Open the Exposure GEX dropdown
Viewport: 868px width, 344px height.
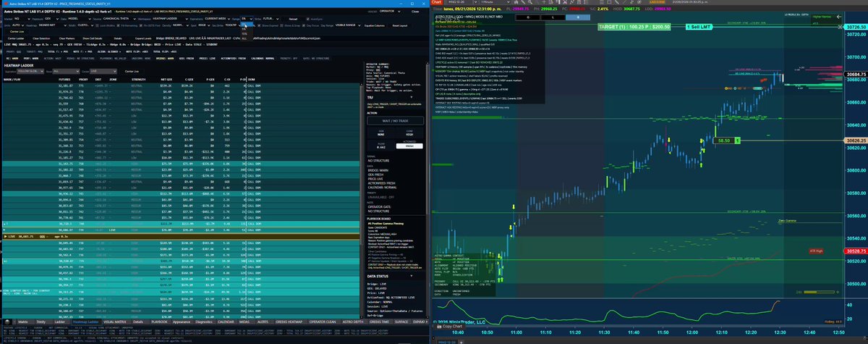pyautogui.click(x=51, y=17)
